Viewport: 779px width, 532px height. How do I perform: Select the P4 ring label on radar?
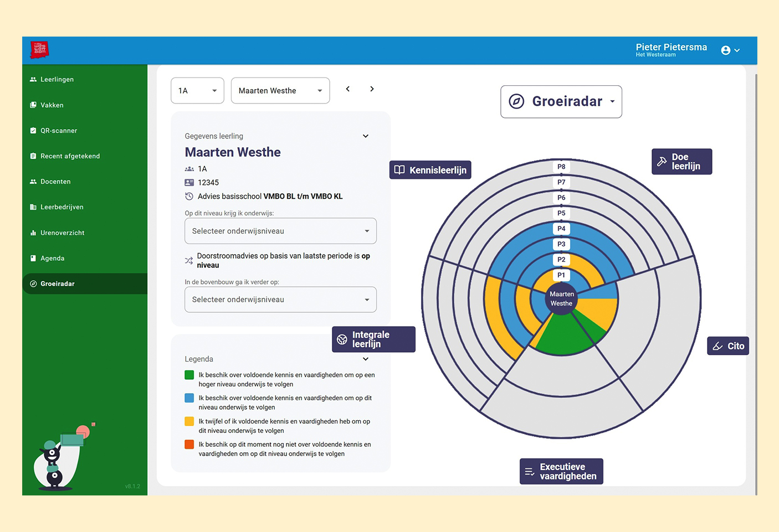[561, 229]
